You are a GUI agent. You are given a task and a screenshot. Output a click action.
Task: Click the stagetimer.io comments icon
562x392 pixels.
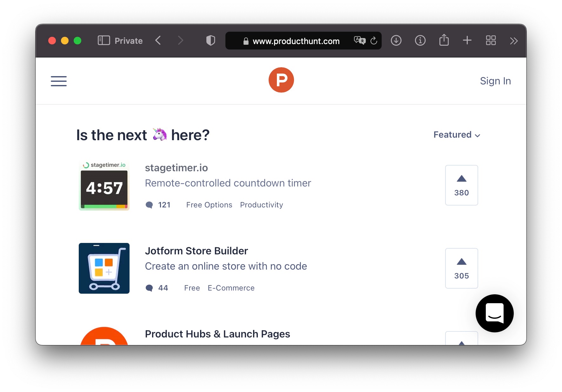(149, 205)
